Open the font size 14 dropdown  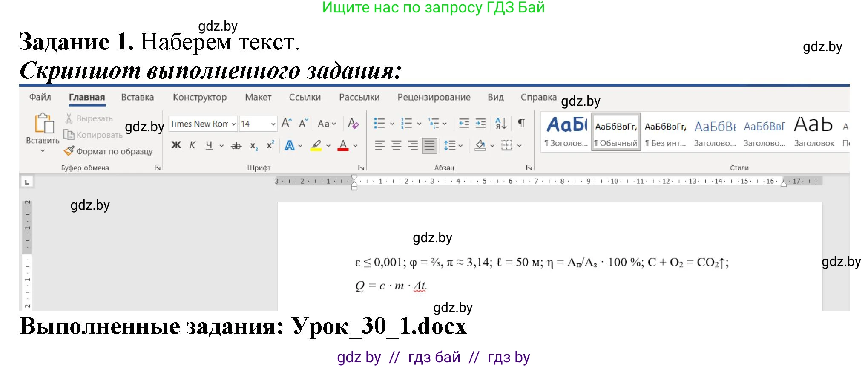point(273,124)
